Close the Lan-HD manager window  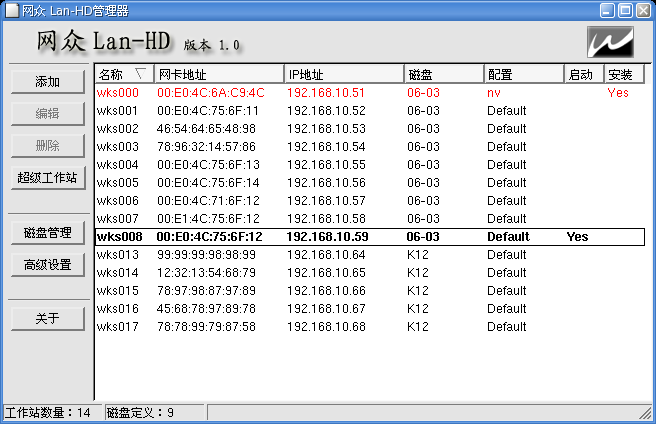(643, 10)
